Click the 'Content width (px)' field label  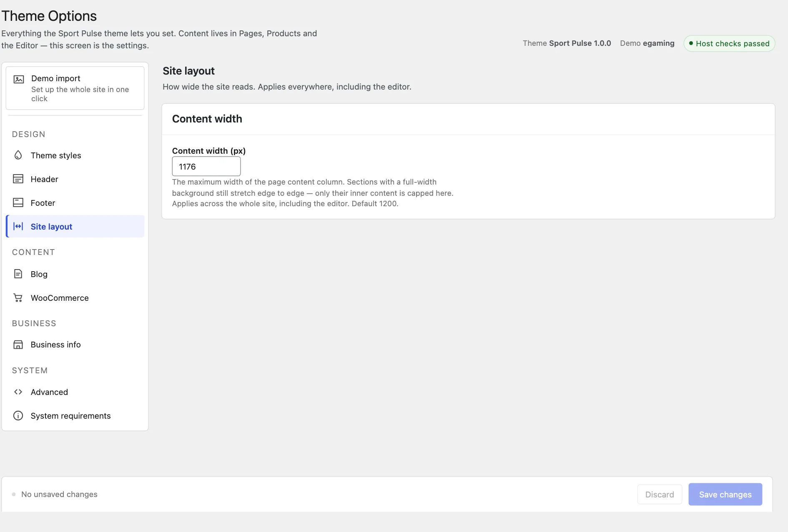[x=209, y=151]
